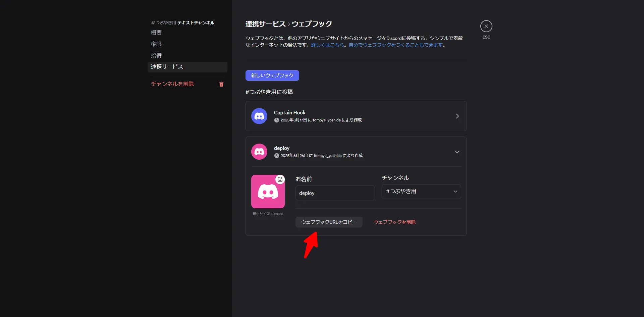Click the 2025年6月26日 creation info text

coord(322,156)
